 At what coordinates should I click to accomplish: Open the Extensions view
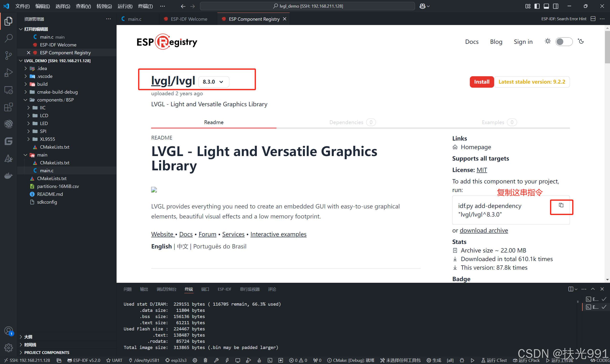(8, 107)
